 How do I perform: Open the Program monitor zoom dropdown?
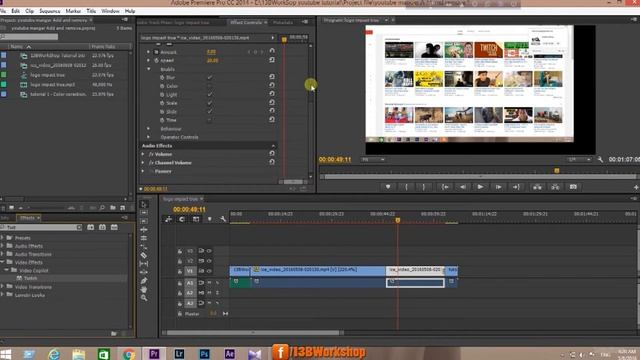(373, 160)
